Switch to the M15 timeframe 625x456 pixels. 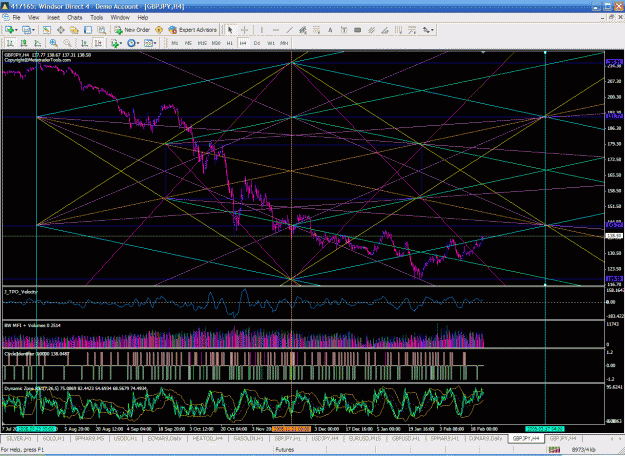tap(202, 43)
